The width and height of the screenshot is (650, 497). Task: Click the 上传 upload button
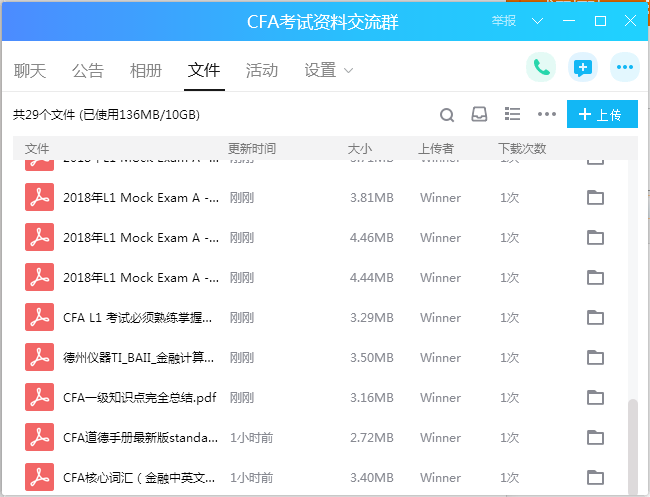602,114
